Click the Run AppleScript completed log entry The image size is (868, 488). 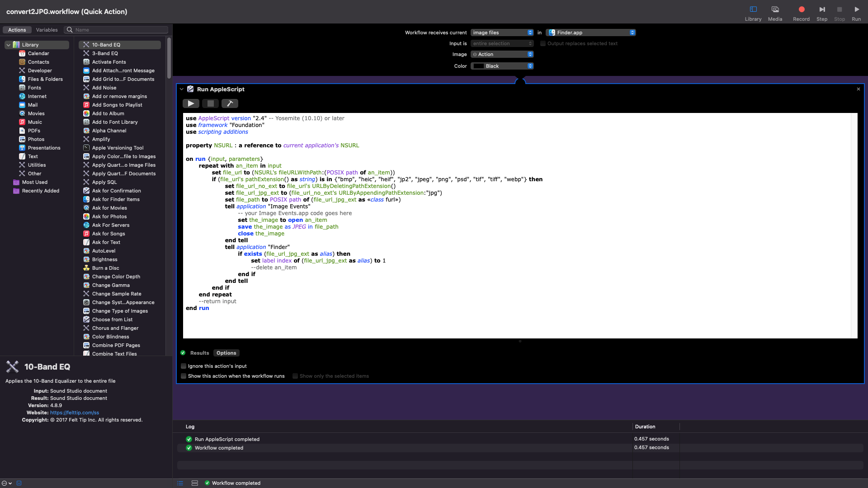227,439
